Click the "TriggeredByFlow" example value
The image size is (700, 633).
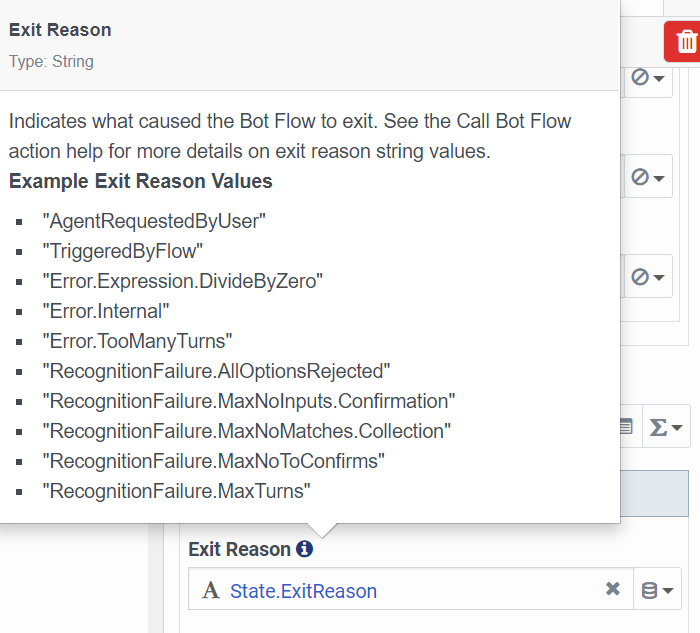coord(123,251)
